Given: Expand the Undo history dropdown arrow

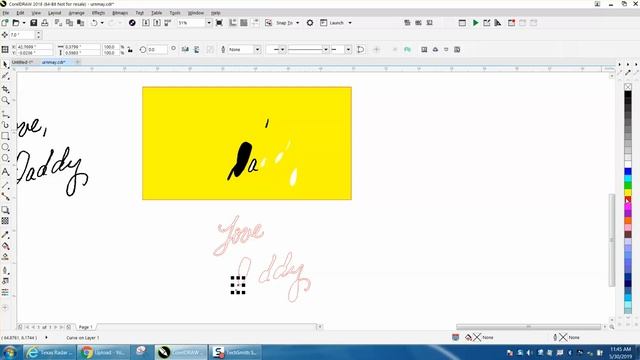Looking at the screenshot, I should [102, 23].
